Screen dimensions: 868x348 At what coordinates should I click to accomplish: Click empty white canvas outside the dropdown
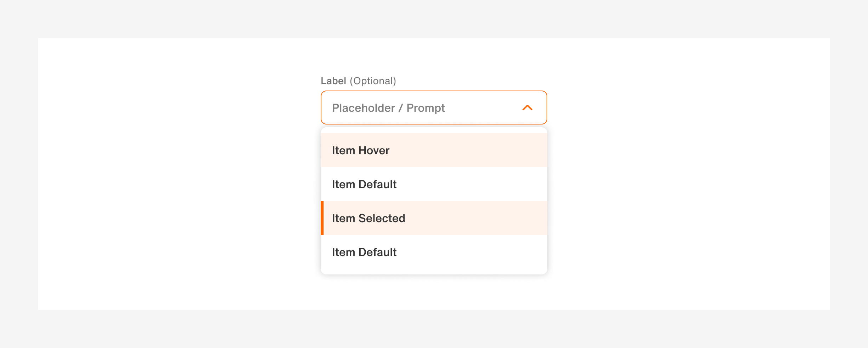point(177,177)
